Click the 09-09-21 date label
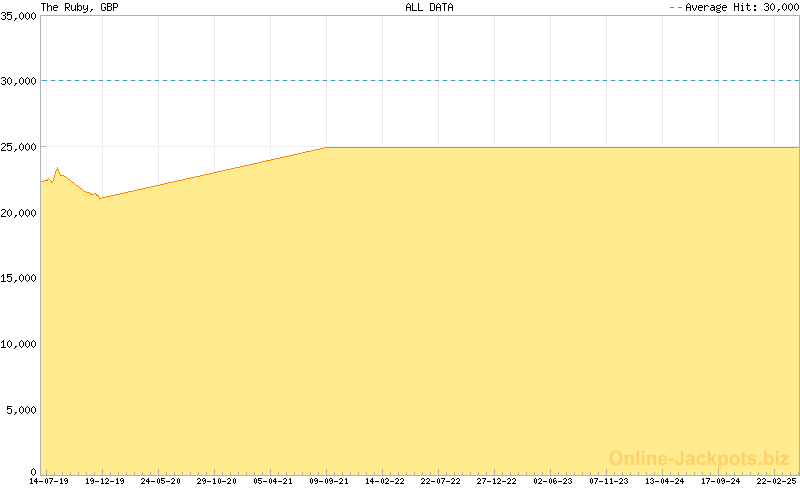This screenshot has height=490, width=800. [x=329, y=482]
